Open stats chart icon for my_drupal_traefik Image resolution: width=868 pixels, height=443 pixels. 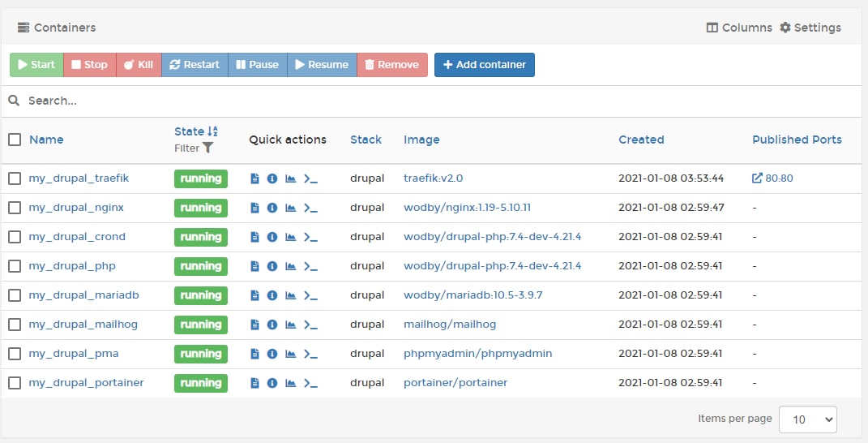[291, 178]
